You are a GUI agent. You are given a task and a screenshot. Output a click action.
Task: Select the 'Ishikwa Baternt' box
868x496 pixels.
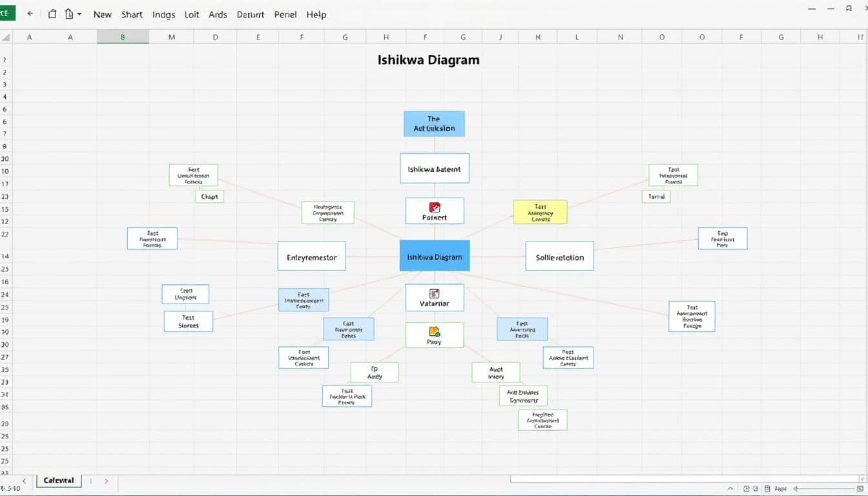tap(434, 168)
